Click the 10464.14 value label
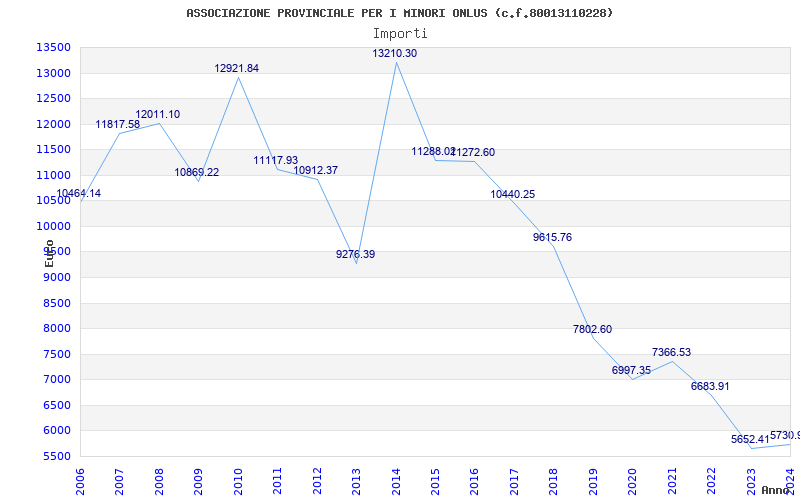The image size is (800, 500). click(78, 193)
